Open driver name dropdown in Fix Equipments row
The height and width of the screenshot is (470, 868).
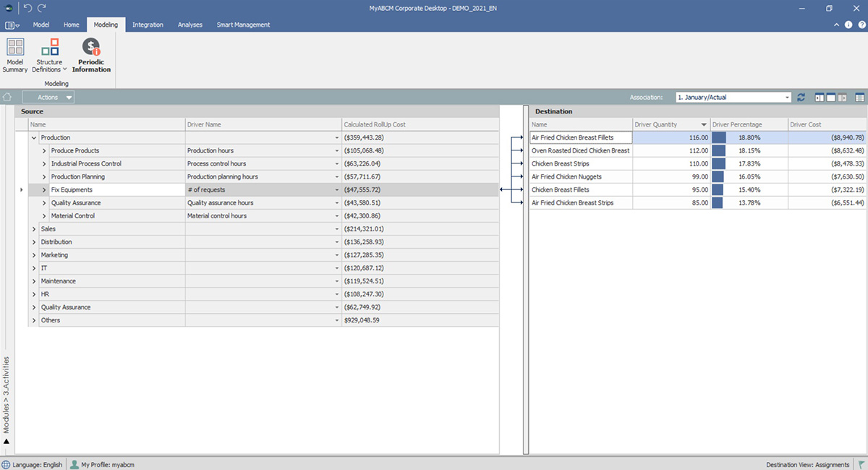(x=336, y=189)
